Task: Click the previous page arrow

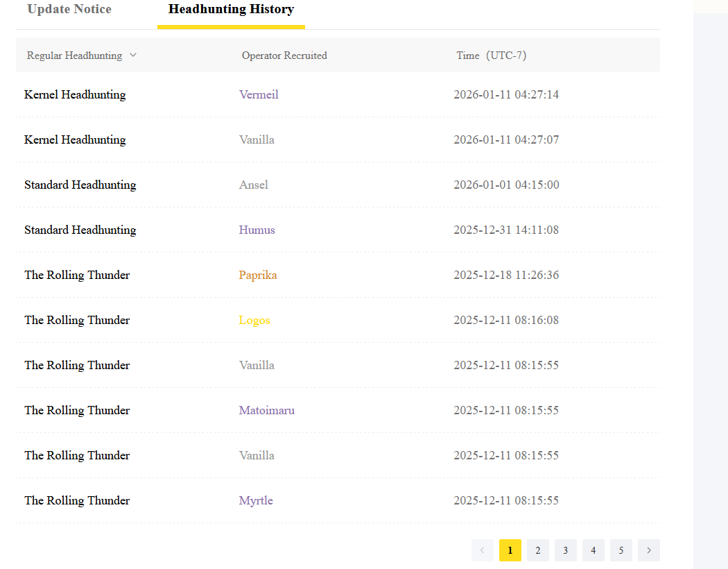Action: pos(482,550)
